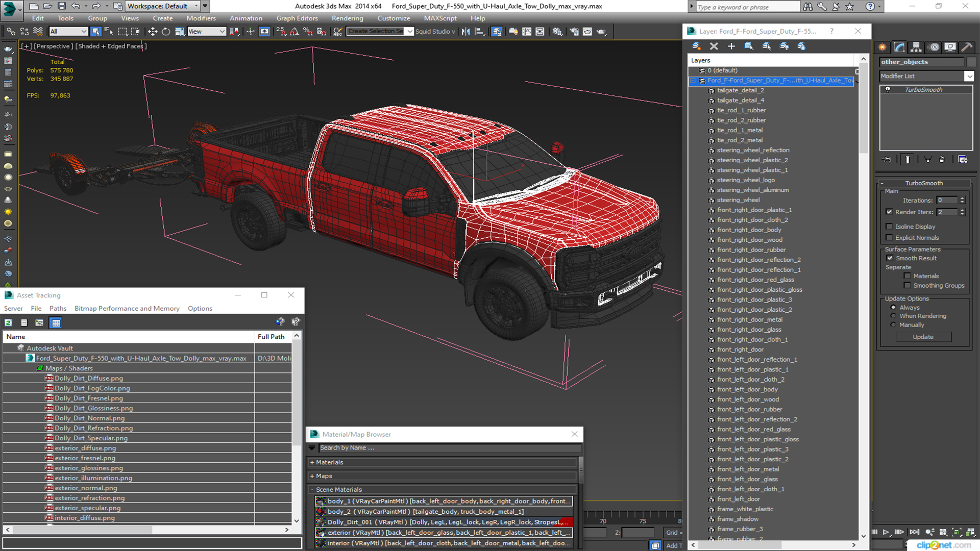
Task: Activate the Select Object tool
Action: (x=95, y=32)
